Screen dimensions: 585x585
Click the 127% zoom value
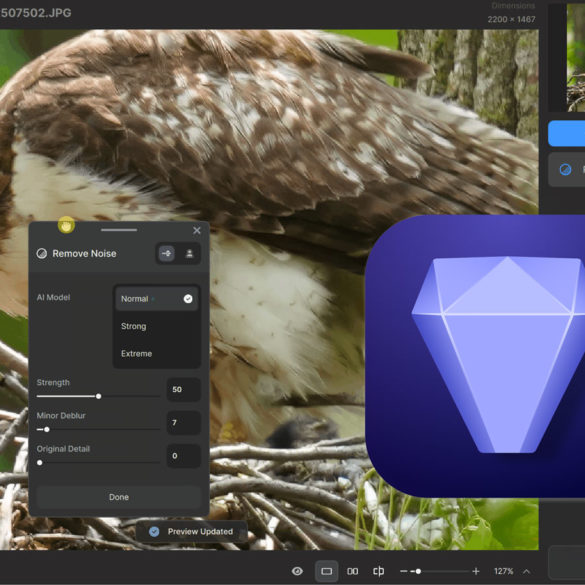tap(503, 571)
